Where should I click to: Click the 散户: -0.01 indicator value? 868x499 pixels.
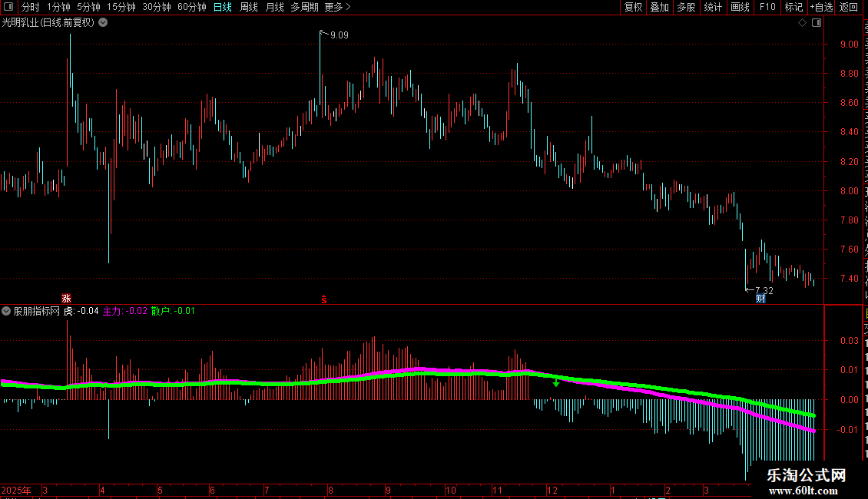click(x=174, y=311)
